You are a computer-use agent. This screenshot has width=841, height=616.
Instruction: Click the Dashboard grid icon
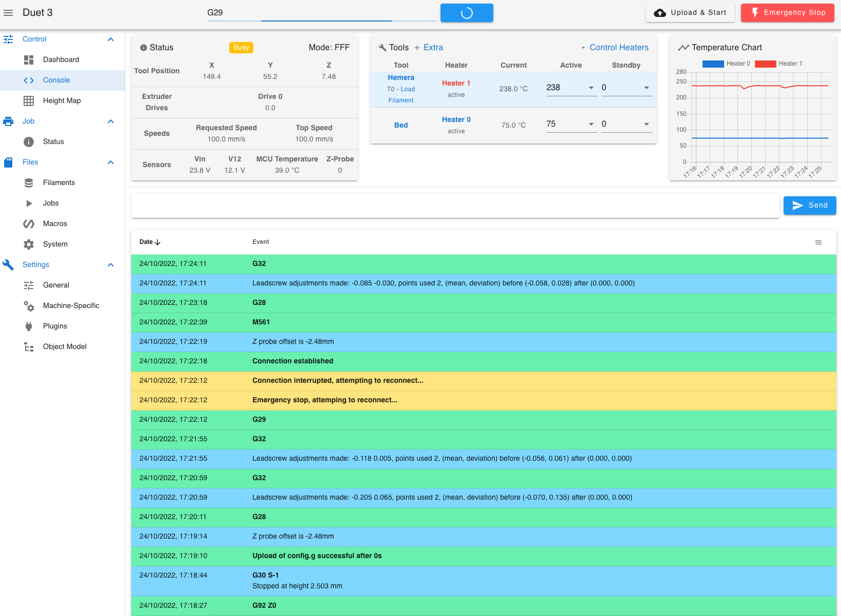coord(29,59)
